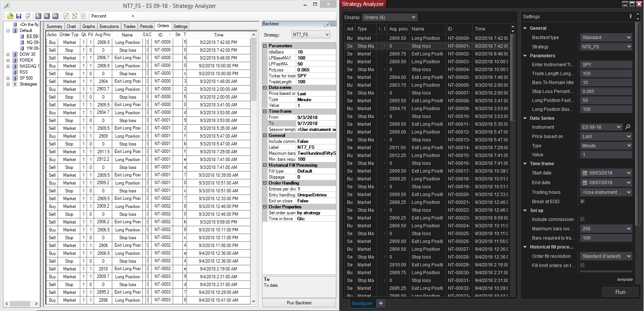Click the Run button in Strategy Analyzer

point(620,292)
